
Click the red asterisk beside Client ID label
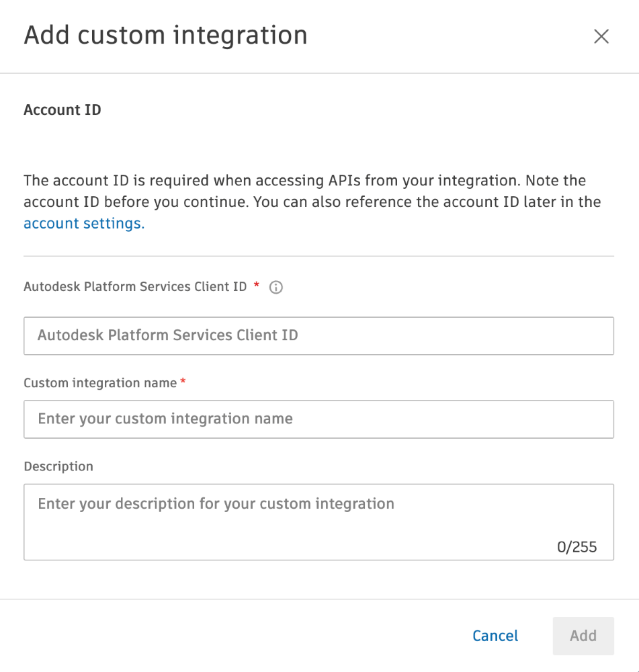pos(257,284)
